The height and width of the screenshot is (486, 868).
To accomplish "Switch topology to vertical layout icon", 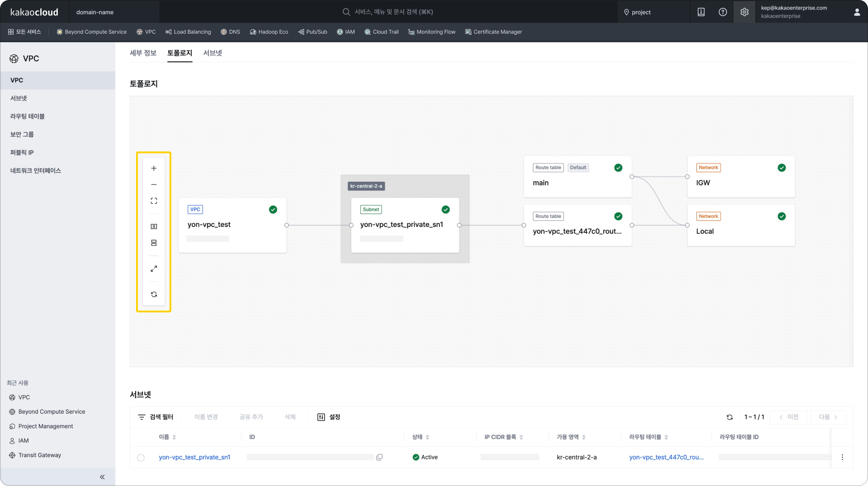I will pyautogui.click(x=154, y=243).
